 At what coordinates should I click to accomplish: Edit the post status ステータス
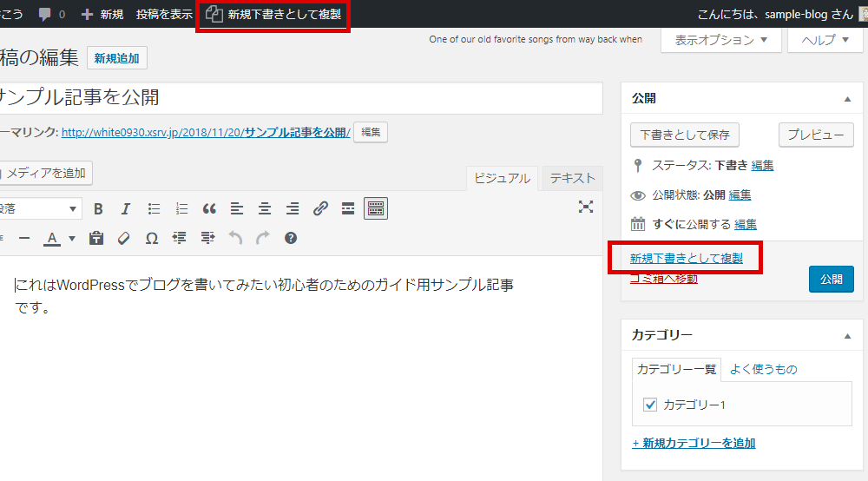click(x=762, y=166)
